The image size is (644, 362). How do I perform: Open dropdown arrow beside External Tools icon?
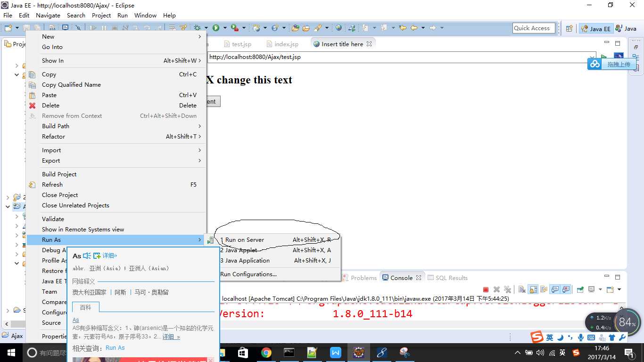244,28
